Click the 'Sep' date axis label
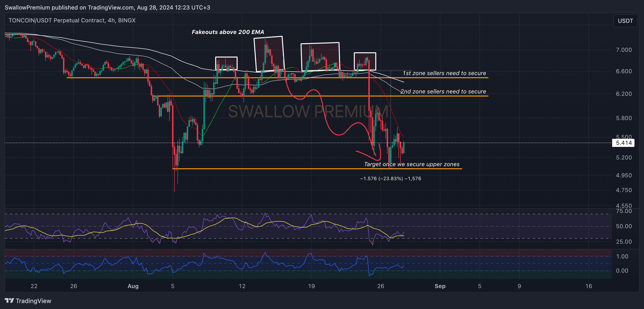The height and width of the screenshot is (309, 644). pyautogui.click(x=440, y=286)
